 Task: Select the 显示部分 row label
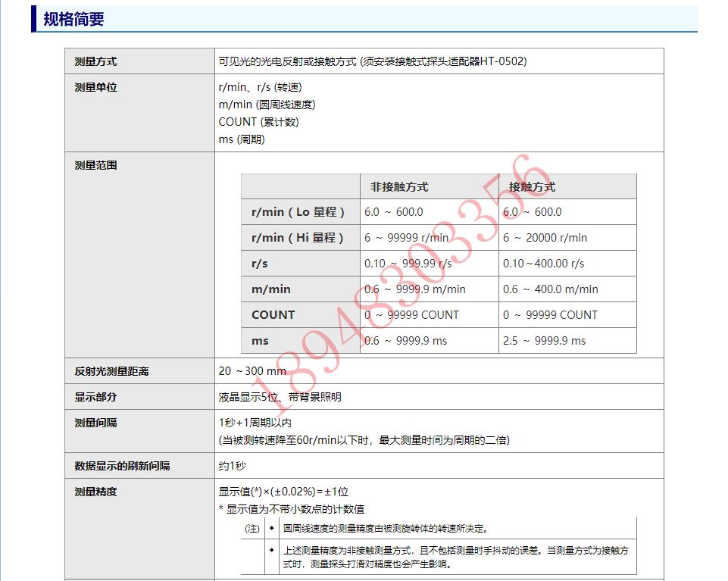(95, 397)
